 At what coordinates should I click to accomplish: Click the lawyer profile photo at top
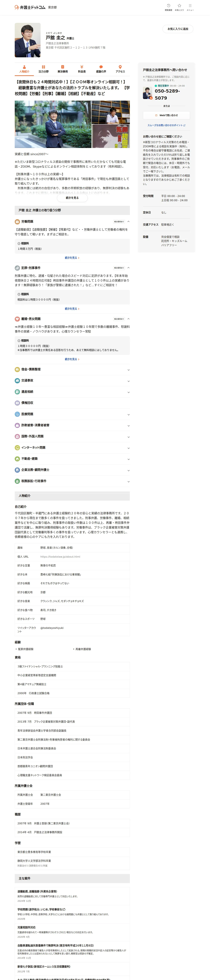tap(27, 40)
